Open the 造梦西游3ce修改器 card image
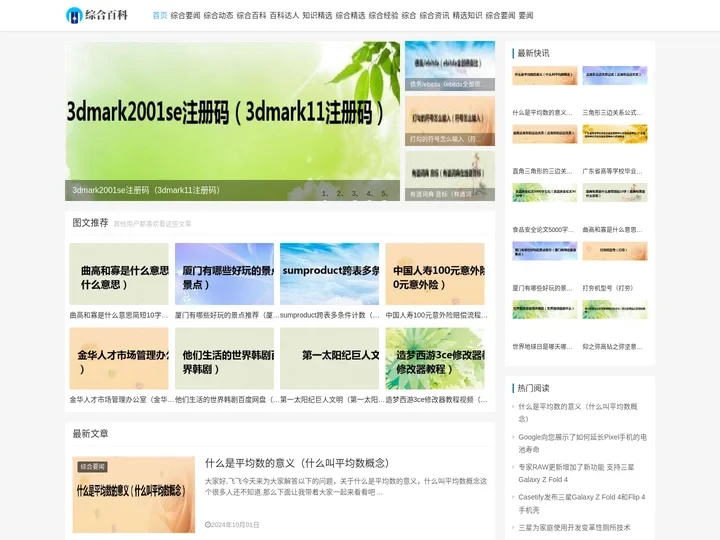720x540 pixels. (435, 358)
